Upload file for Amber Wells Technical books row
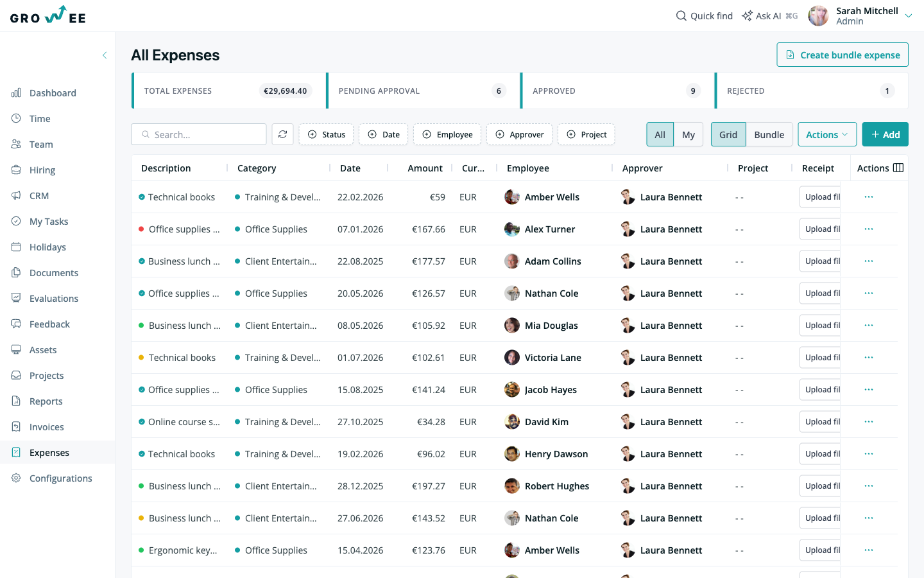Screen dimensions: 924x578 [x=820, y=197]
